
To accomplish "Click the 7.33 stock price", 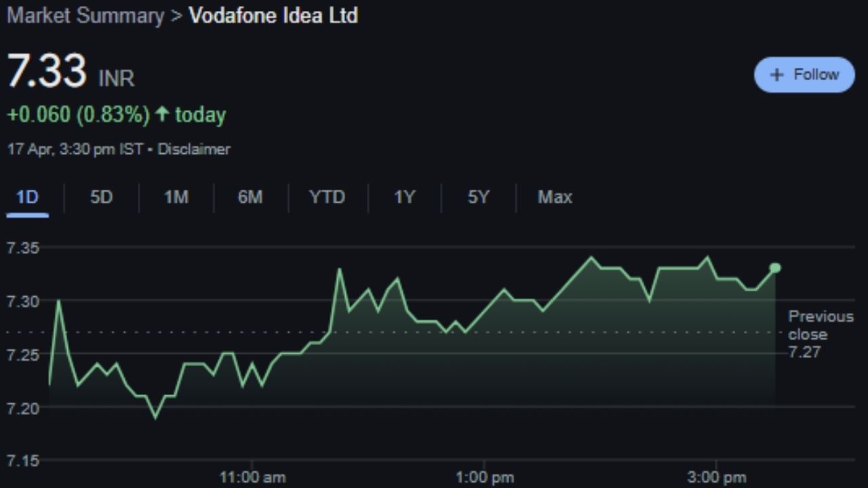I will 47,71.
